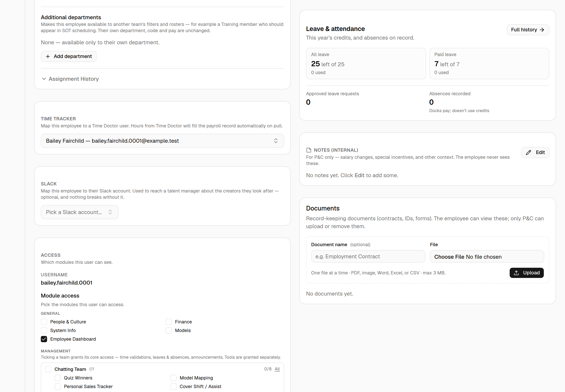The width and height of the screenshot is (565, 392).
Task: Click the "No documents yet." text
Action: point(330,294)
